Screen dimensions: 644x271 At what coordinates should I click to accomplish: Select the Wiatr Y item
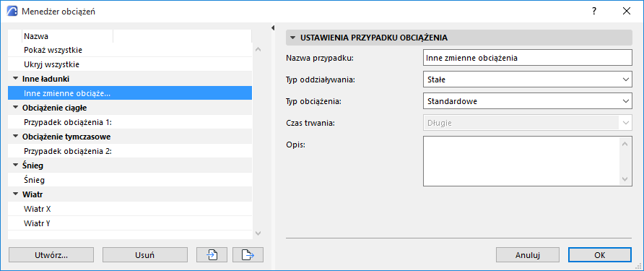pos(130,223)
